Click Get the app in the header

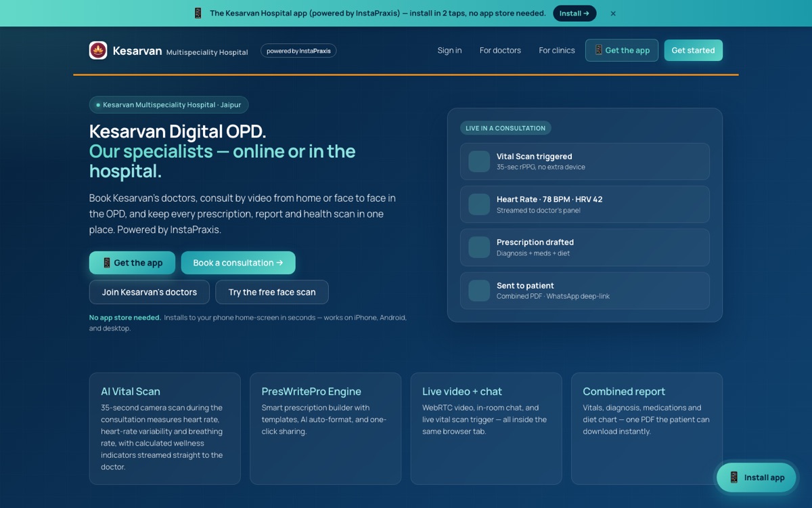tap(622, 51)
